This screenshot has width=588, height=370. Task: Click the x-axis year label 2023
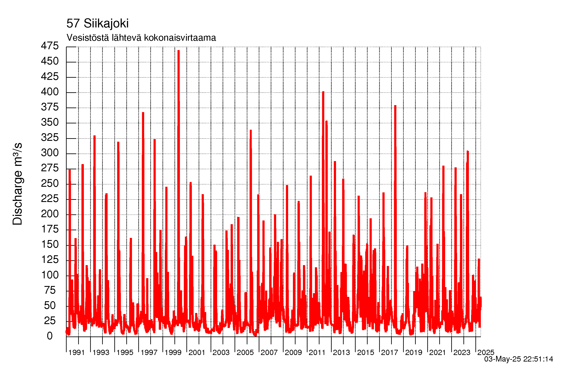tap(462, 352)
